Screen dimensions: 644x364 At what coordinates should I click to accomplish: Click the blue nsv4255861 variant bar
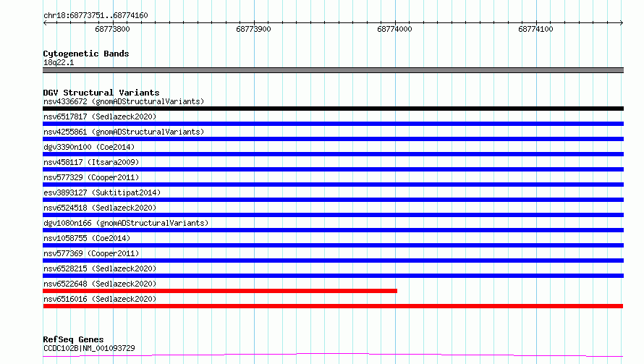pyautogui.click(x=333, y=139)
